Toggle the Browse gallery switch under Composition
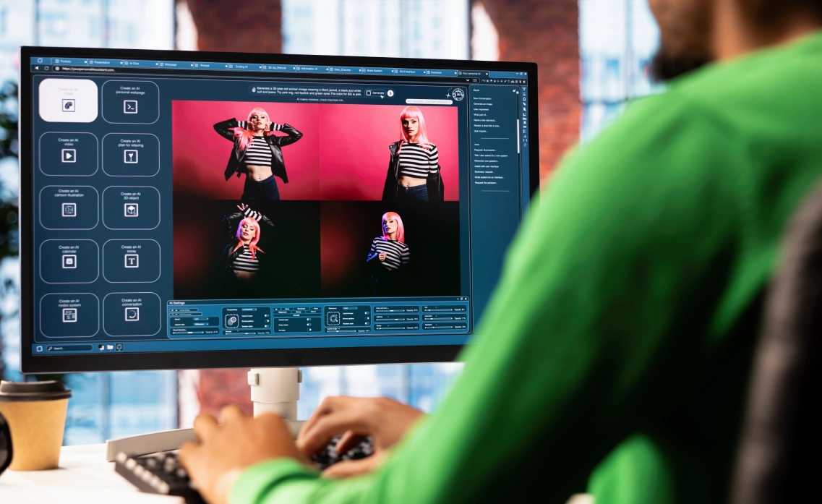The width and height of the screenshot is (822, 504). tap(266, 321)
